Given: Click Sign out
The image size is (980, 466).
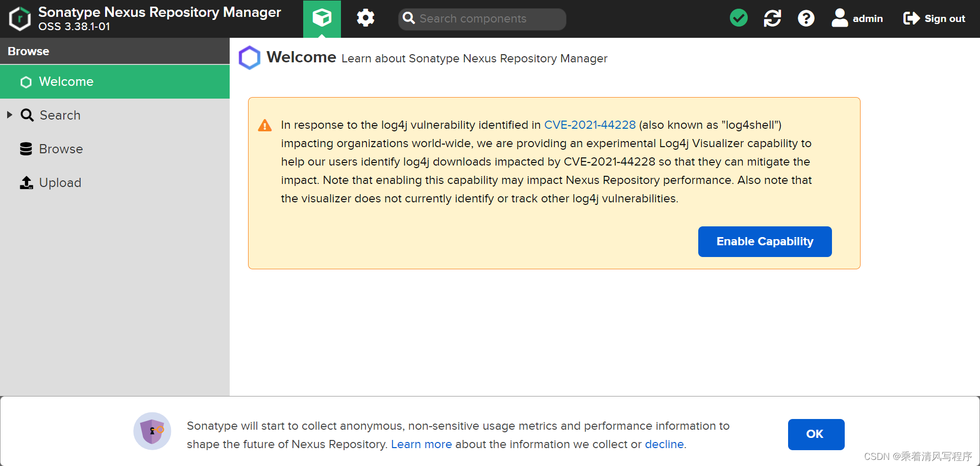Looking at the screenshot, I should pyautogui.click(x=934, y=18).
